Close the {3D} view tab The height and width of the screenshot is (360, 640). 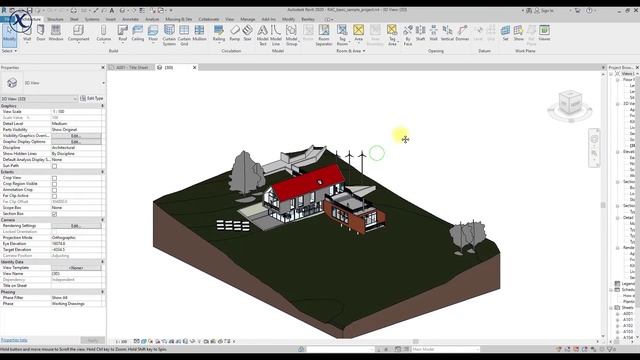[195, 67]
